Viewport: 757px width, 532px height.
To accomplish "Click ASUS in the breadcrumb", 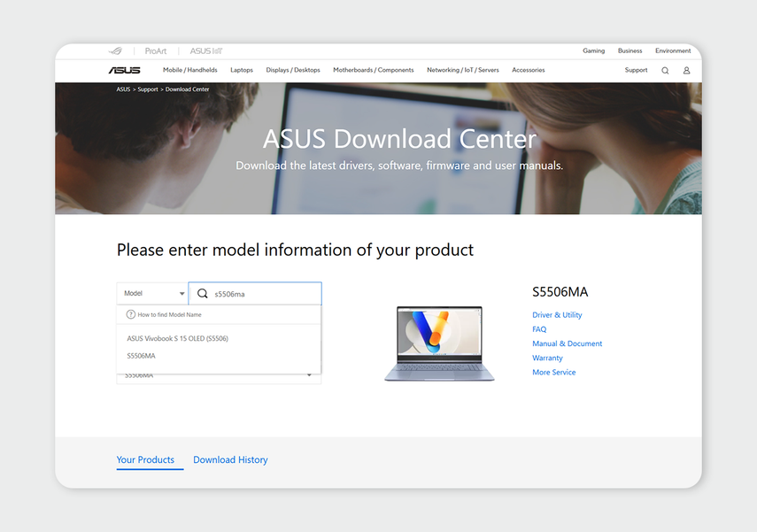I will [x=123, y=89].
